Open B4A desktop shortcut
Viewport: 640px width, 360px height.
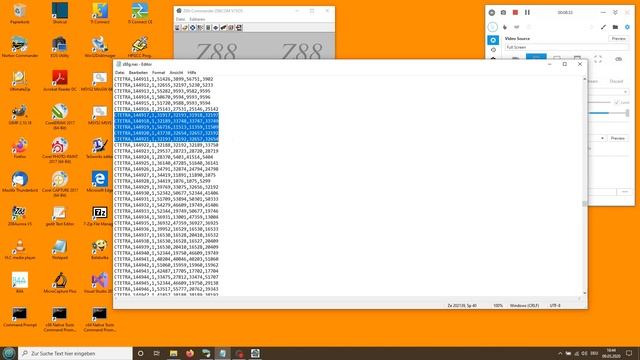coord(19,282)
